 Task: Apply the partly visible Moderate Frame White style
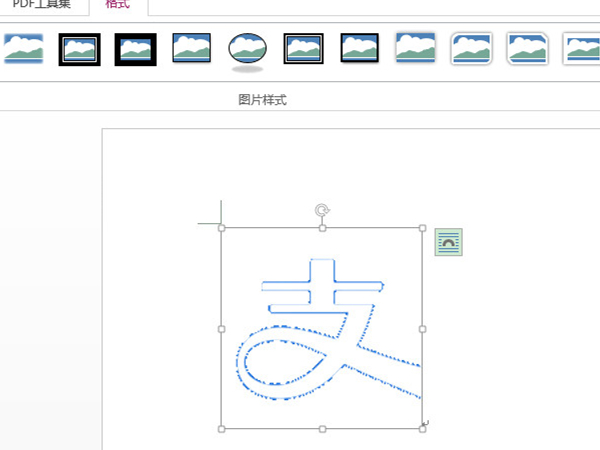coord(581,49)
